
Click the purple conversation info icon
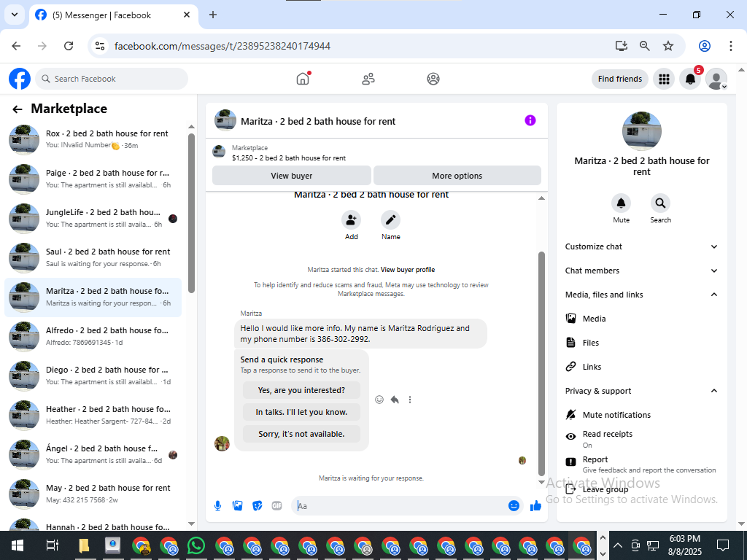pos(530,120)
